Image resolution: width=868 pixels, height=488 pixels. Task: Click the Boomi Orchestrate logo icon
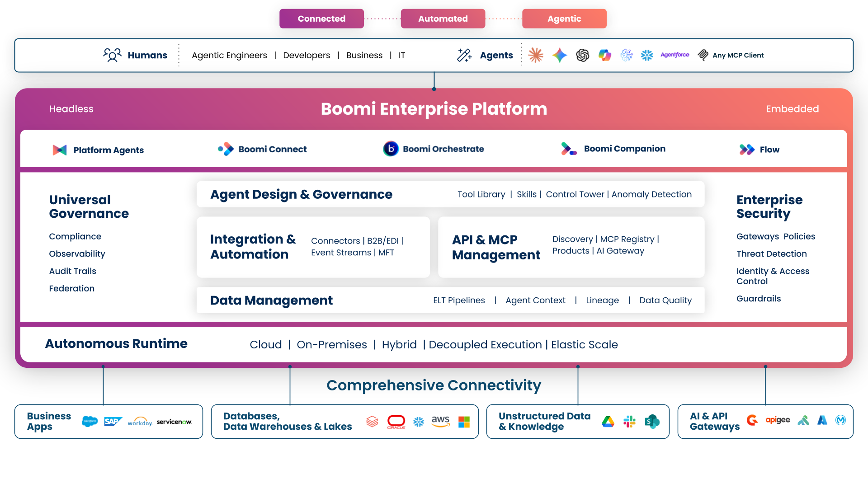[x=391, y=149]
